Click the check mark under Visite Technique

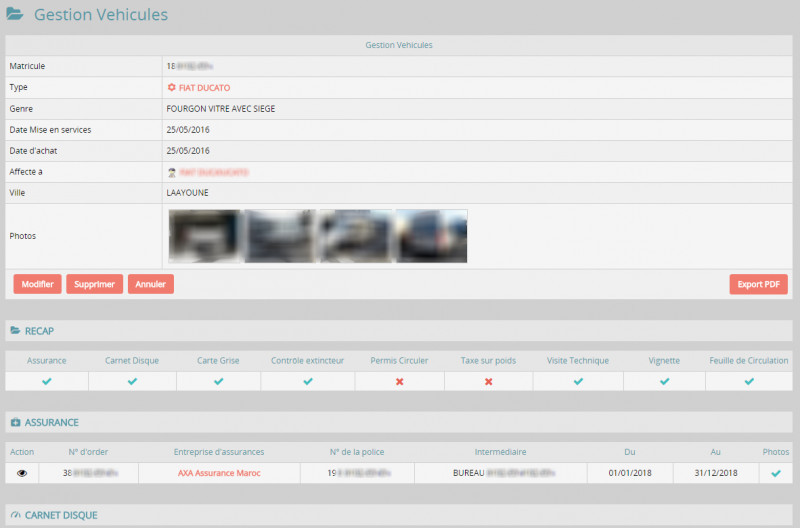(577, 381)
